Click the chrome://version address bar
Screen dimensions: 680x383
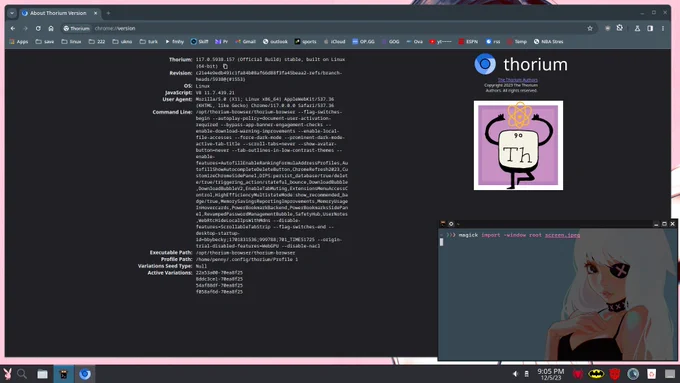coord(330,28)
